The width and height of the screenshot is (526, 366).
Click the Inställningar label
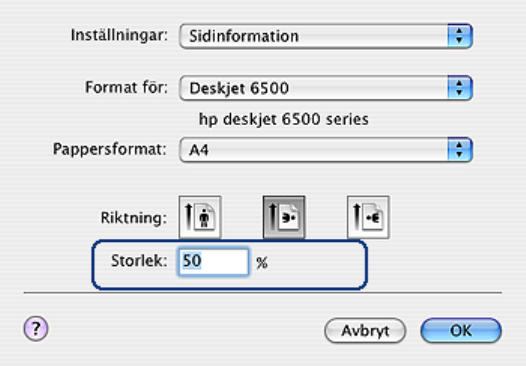pyautogui.click(x=119, y=35)
